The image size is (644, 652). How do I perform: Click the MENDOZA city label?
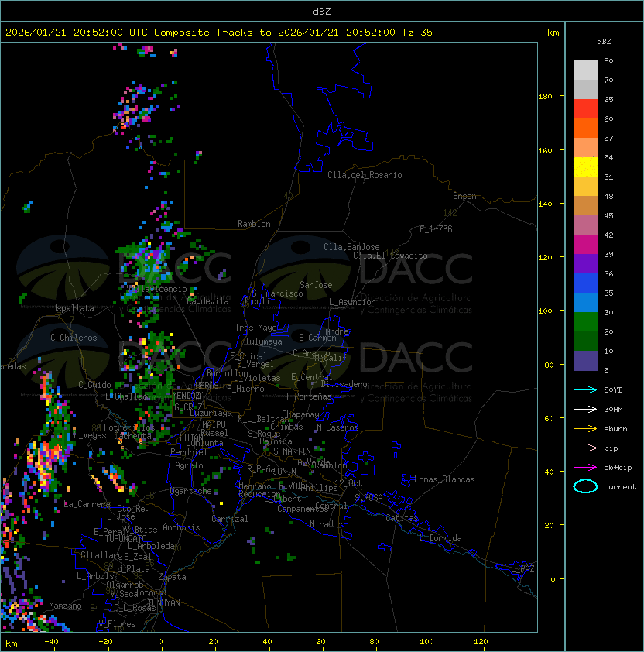coord(188,395)
